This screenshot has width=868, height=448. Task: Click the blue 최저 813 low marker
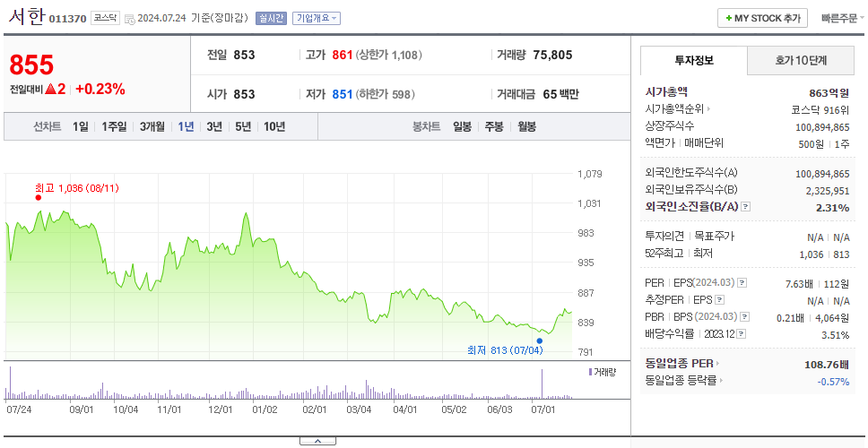pyautogui.click(x=540, y=340)
